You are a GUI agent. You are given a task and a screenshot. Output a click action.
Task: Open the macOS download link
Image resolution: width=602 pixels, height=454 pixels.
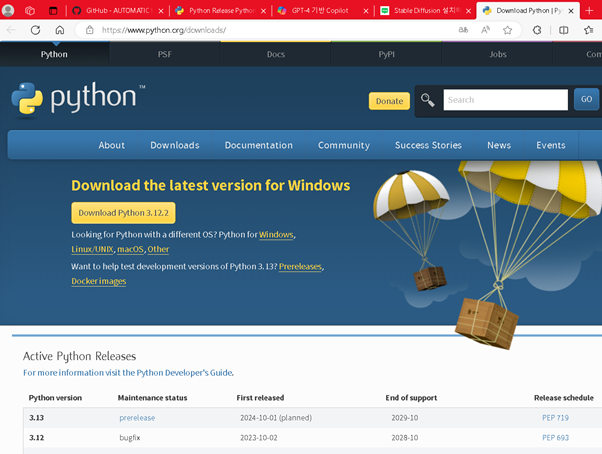click(x=131, y=249)
